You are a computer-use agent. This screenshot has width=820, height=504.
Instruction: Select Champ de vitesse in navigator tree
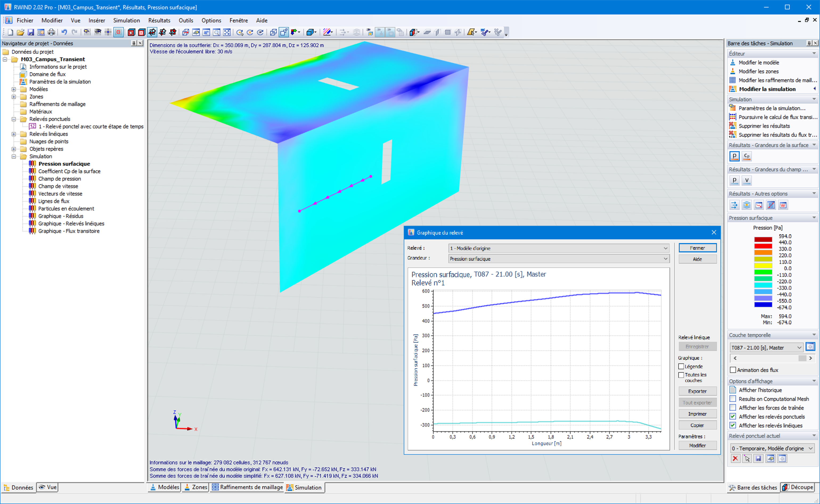click(58, 186)
